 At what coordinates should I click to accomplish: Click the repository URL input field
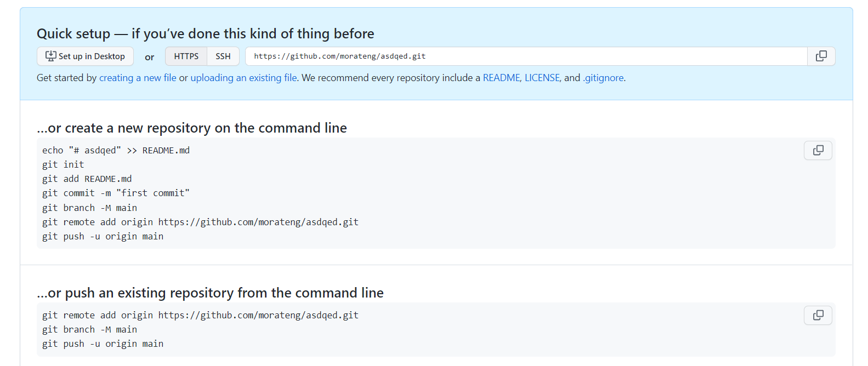[x=526, y=56]
